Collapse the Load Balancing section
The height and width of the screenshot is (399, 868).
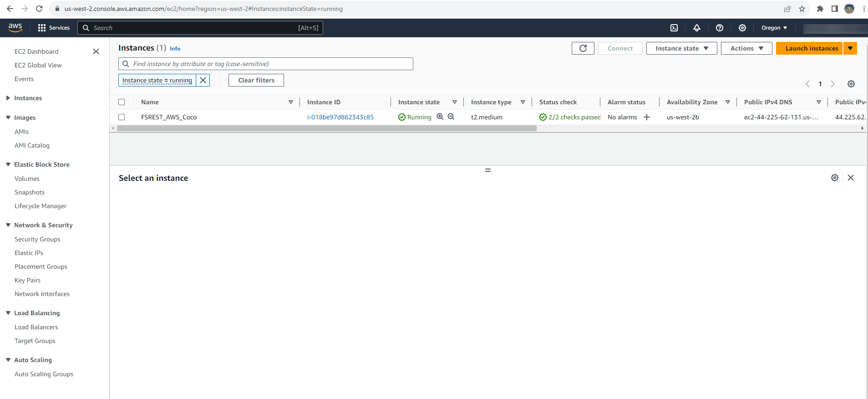click(x=8, y=313)
